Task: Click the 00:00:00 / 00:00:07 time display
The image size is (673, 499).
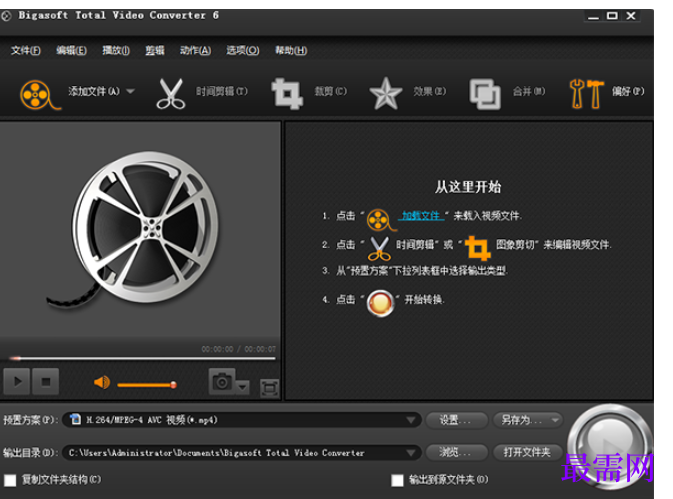Action: point(239,349)
